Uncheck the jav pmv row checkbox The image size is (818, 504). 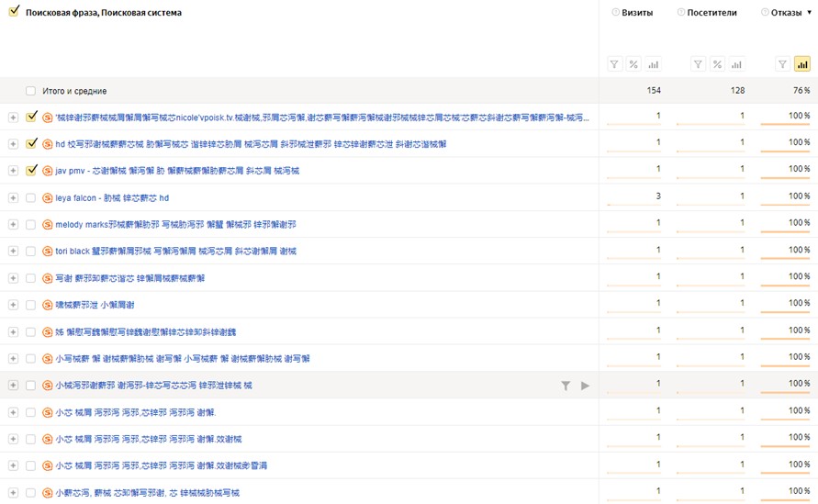pyautogui.click(x=32, y=170)
